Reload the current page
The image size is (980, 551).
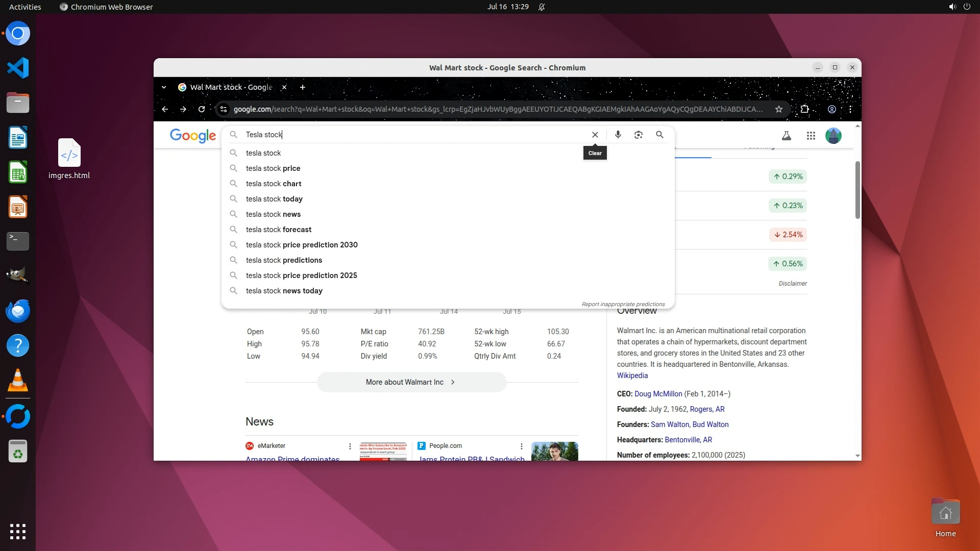202,109
